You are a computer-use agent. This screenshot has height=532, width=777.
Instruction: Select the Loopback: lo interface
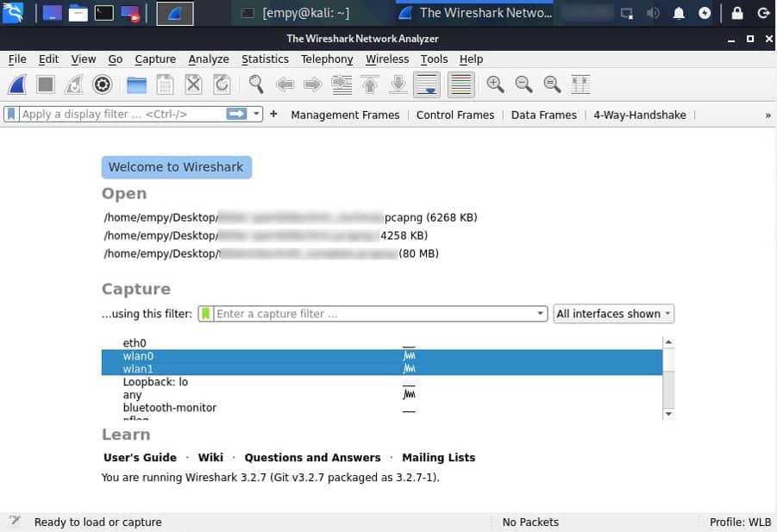(381, 381)
